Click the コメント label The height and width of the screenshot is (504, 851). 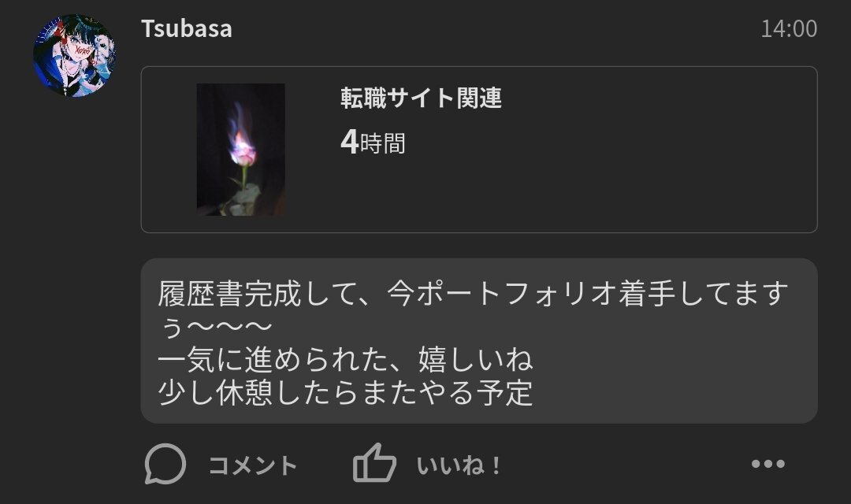253,465
